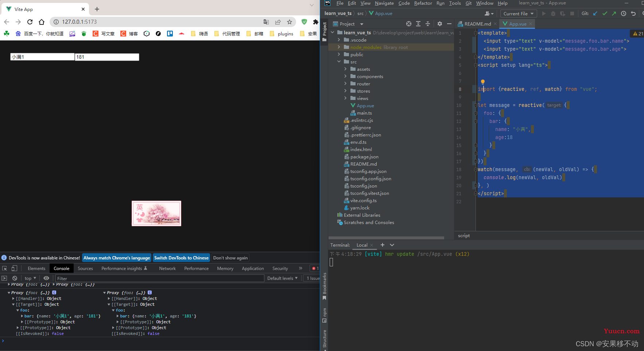Open the Current File run configuration dropdown
Image resolution: width=644 pixels, height=351 pixels.
point(519,13)
